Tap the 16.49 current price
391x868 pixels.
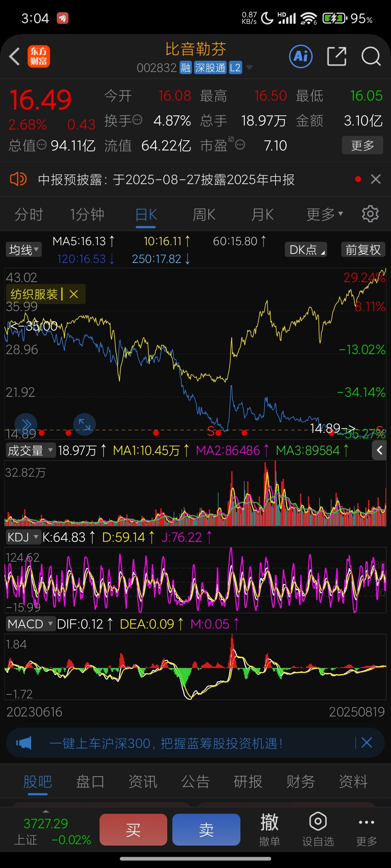click(x=40, y=99)
